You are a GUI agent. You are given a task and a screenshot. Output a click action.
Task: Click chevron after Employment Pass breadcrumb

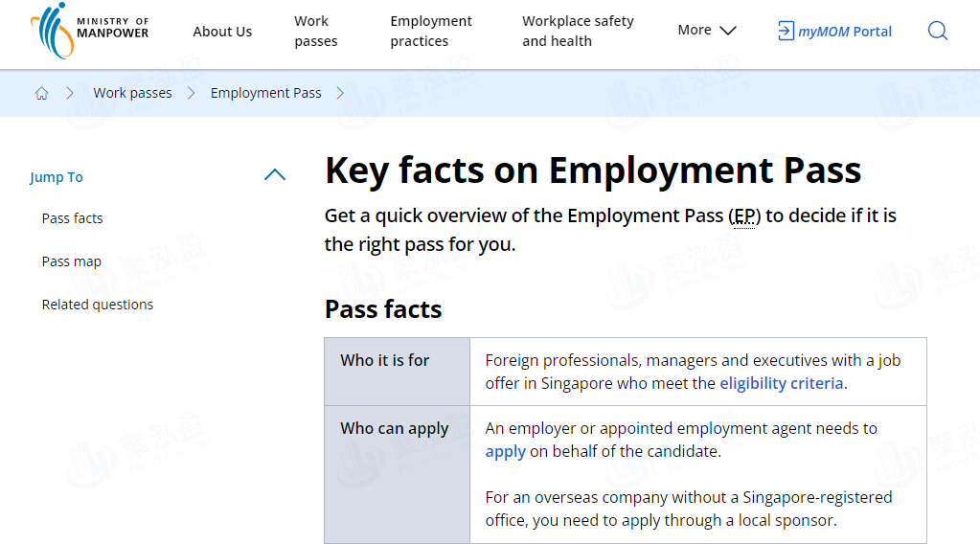(x=340, y=93)
